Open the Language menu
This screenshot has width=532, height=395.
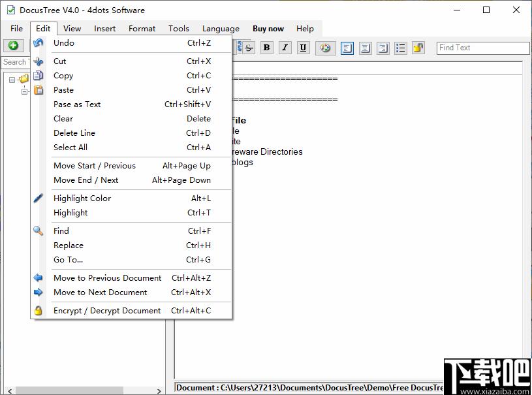pos(221,29)
